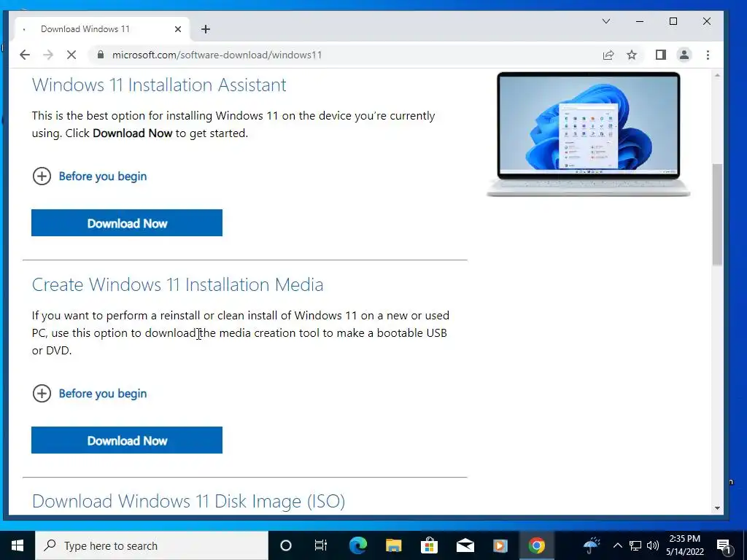Open the tab search chevron
This screenshot has height=560, width=747.
[x=606, y=21]
